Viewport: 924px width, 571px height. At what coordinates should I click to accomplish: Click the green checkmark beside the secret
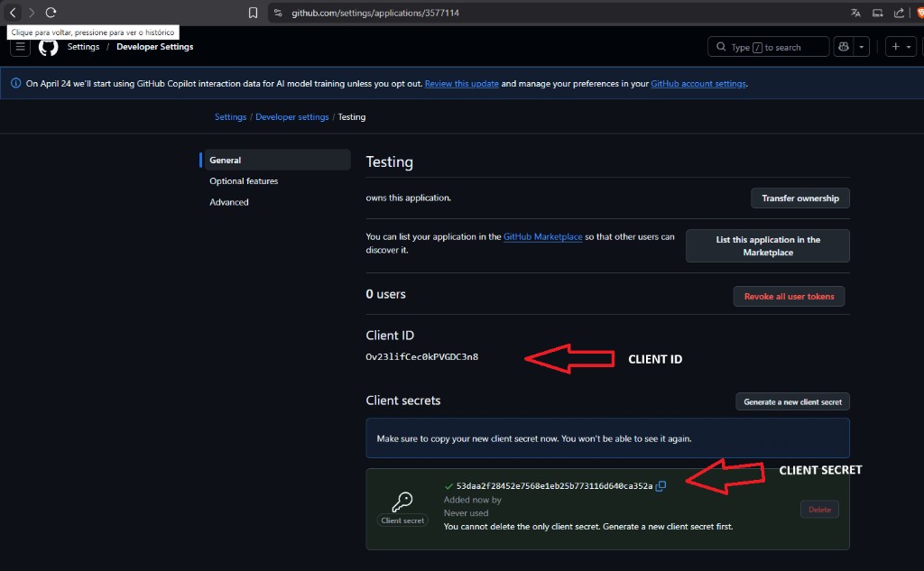point(448,486)
